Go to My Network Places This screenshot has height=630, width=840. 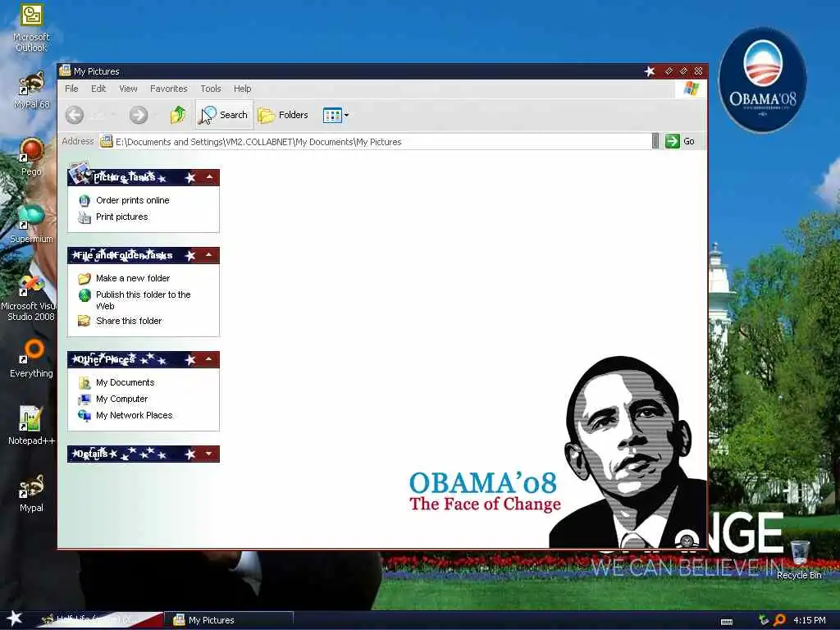134,415
